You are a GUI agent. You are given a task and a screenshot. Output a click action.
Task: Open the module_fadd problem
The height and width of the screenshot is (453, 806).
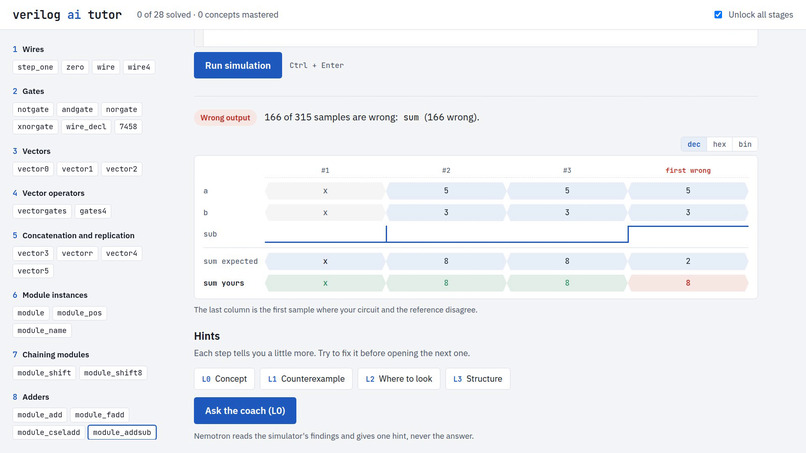tap(99, 415)
